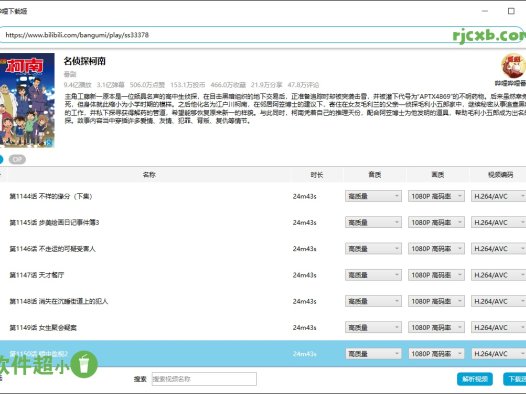Focus the video name search box
Viewport: 526px width, 394px height.
point(204,379)
